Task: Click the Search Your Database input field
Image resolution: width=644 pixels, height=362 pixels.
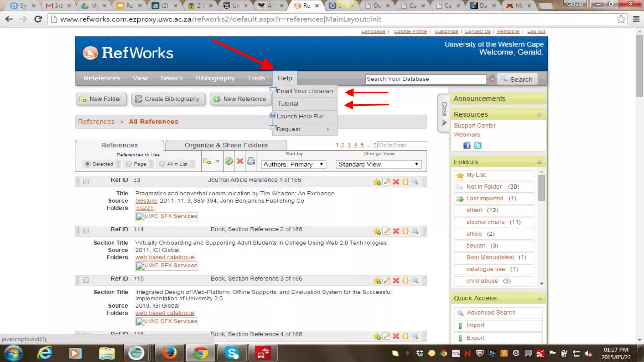Action: pyautogui.click(x=426, y=79)
